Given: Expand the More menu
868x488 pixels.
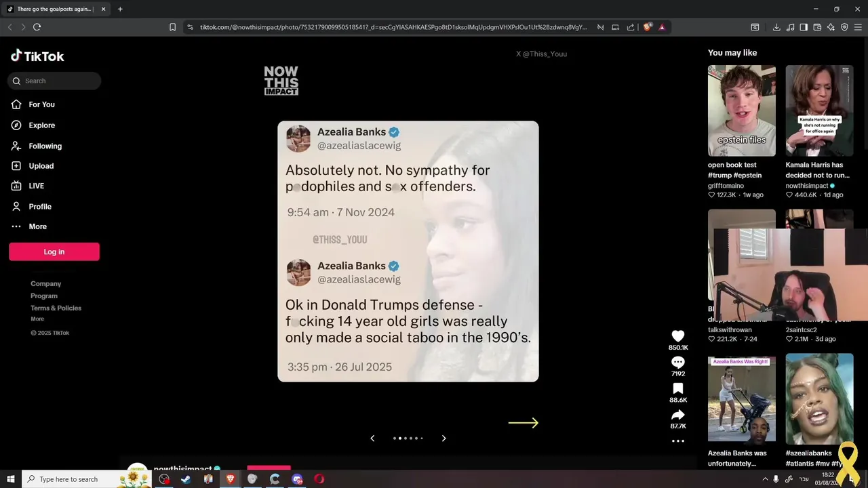Looking at the screenshot, I should tap(29, 226).
